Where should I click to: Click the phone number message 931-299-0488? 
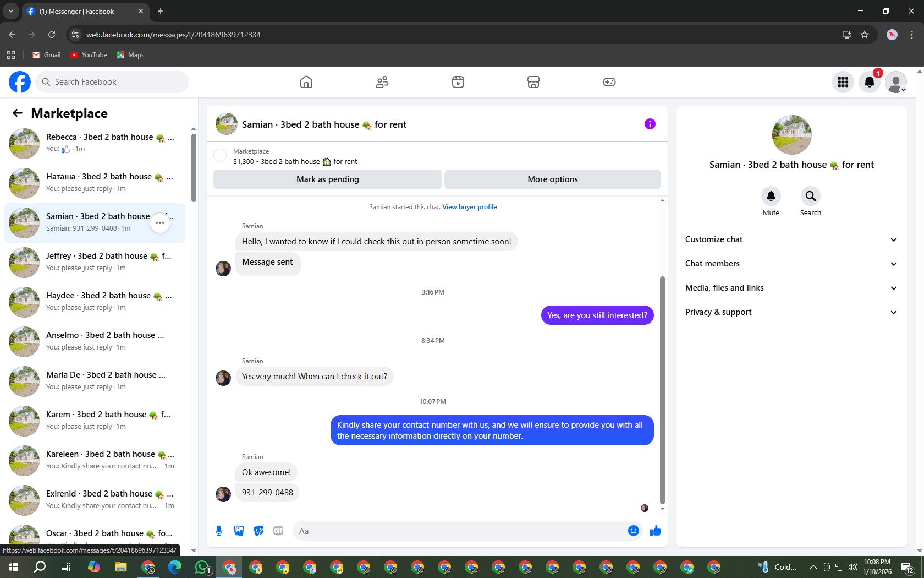267,493
